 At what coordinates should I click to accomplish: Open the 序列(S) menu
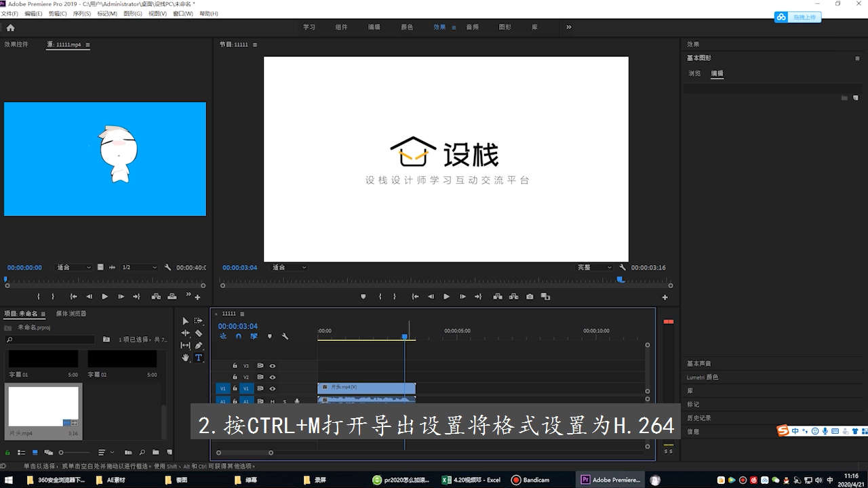tap(82, 14)
